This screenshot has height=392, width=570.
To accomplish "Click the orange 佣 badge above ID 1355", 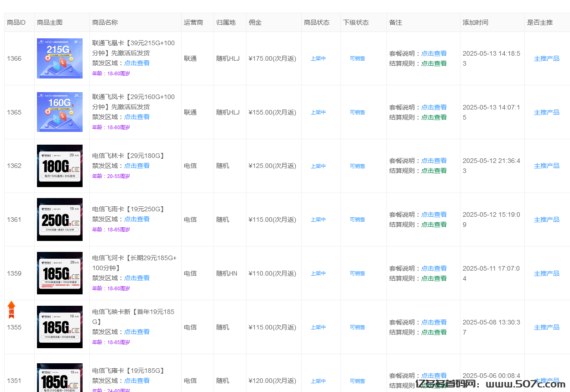I will point(11,310).
